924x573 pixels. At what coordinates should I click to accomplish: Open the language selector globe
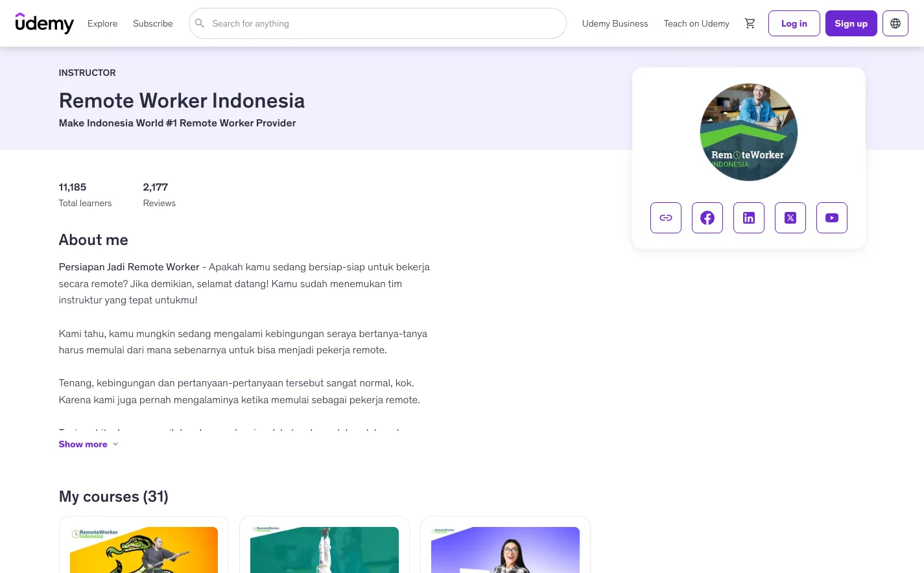pyautogui.click(x=895, y=23)
